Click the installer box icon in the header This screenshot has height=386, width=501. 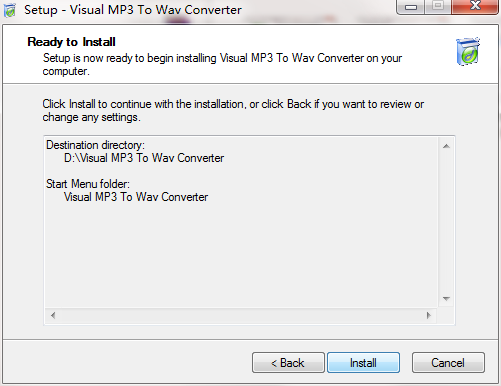click(x=468, y=51)
